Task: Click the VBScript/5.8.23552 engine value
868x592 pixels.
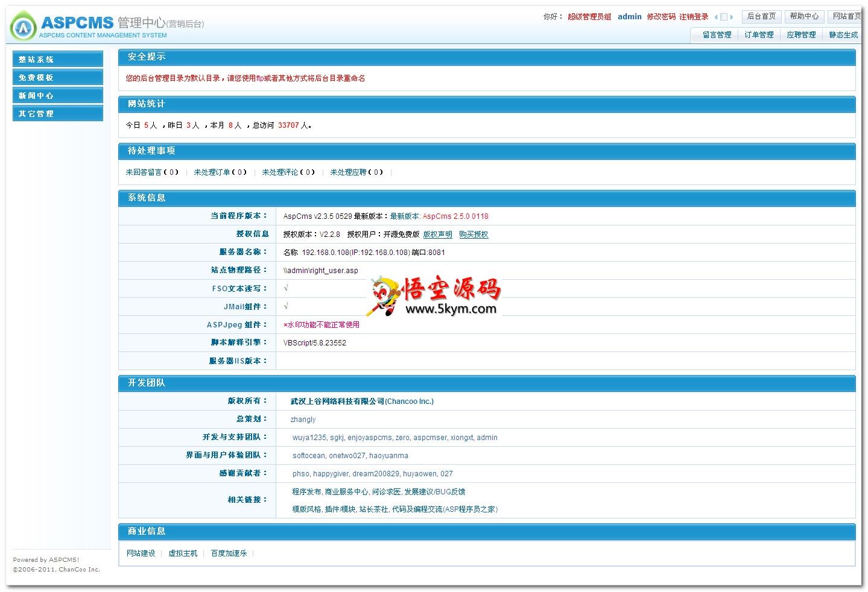Action: click(315, 343)
